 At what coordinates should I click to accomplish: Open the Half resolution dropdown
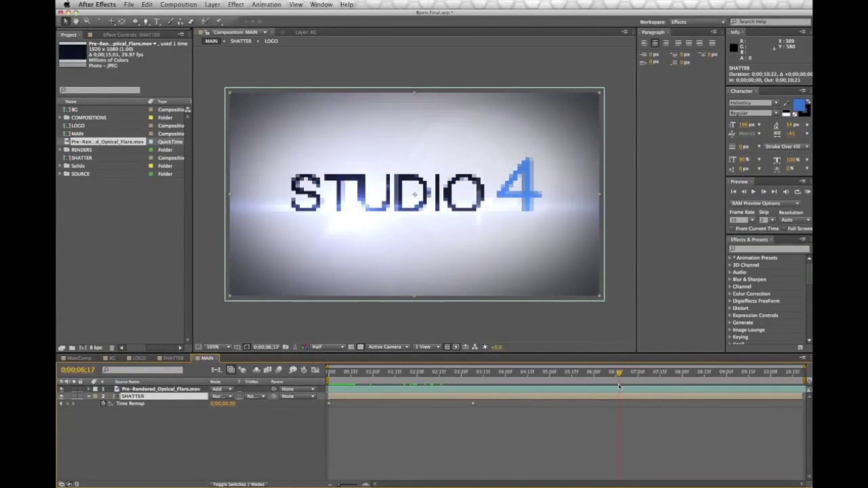point(328,347)
